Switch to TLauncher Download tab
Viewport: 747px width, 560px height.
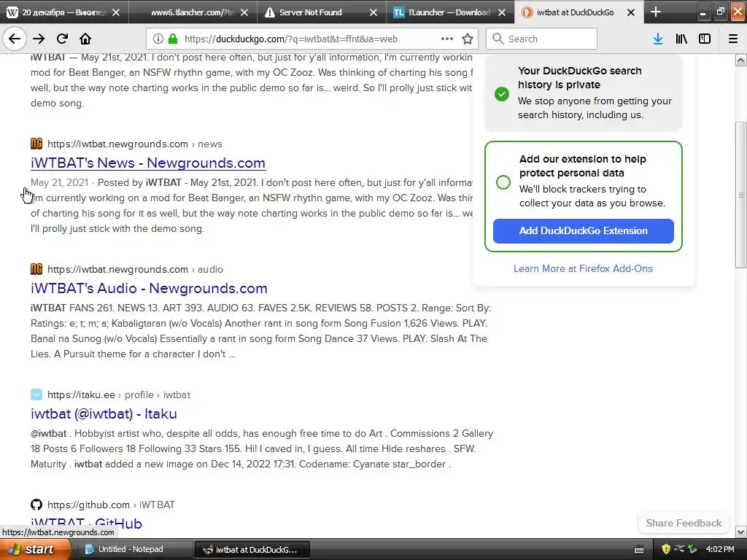tap(449, 12)
